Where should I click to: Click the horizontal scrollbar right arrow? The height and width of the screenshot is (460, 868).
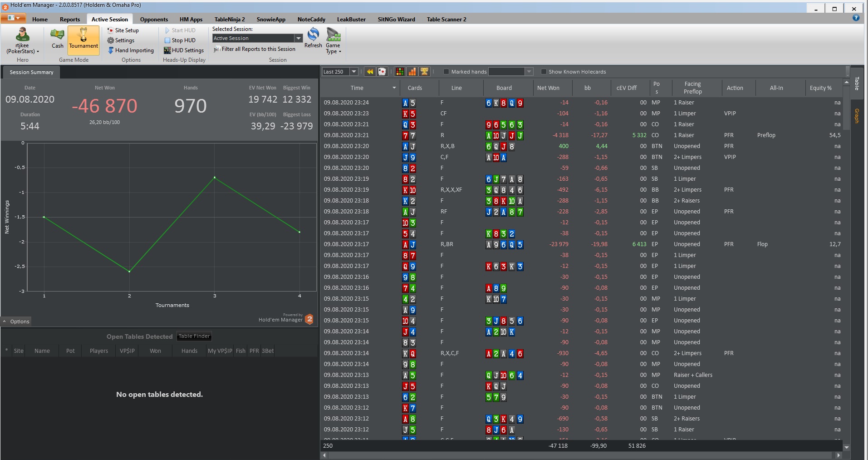[x=838, y=455]
